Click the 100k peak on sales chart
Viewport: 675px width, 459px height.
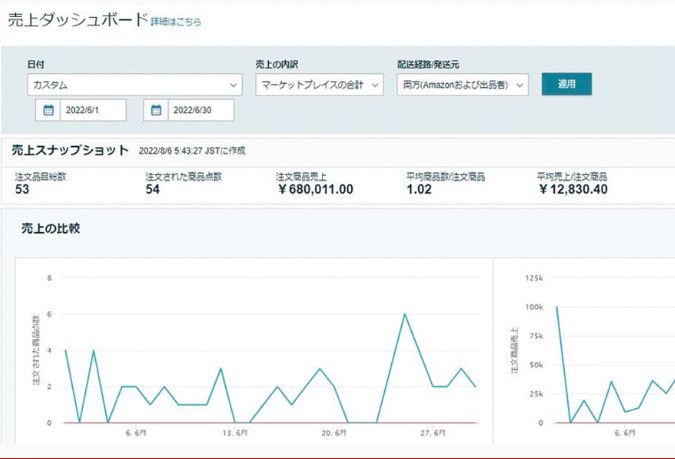(x=557, y=307)
